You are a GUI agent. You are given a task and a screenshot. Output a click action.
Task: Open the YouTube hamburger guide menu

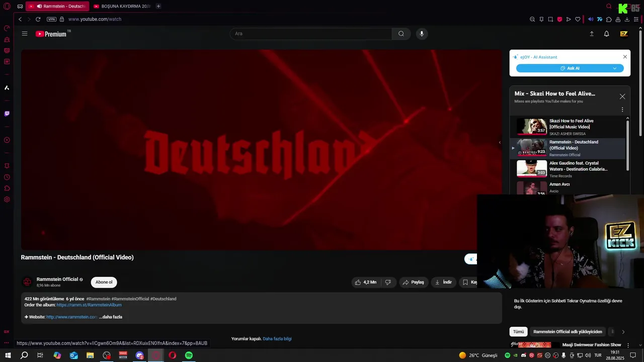coord(25,34)
